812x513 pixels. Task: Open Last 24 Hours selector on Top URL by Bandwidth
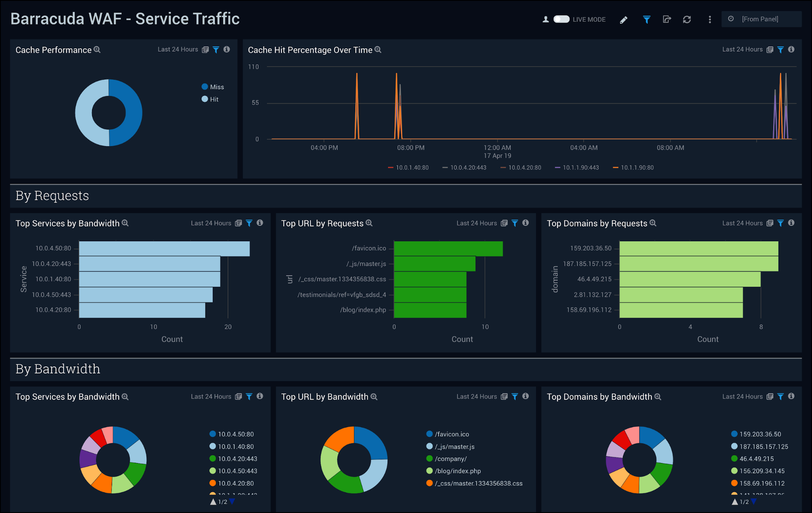pos(476,396)
